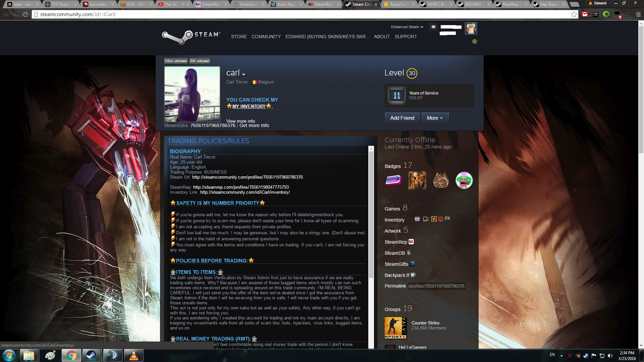The image size is (644, 362).
Task: Open the Steam inbox envelope icon
Action: pos(433,27)
